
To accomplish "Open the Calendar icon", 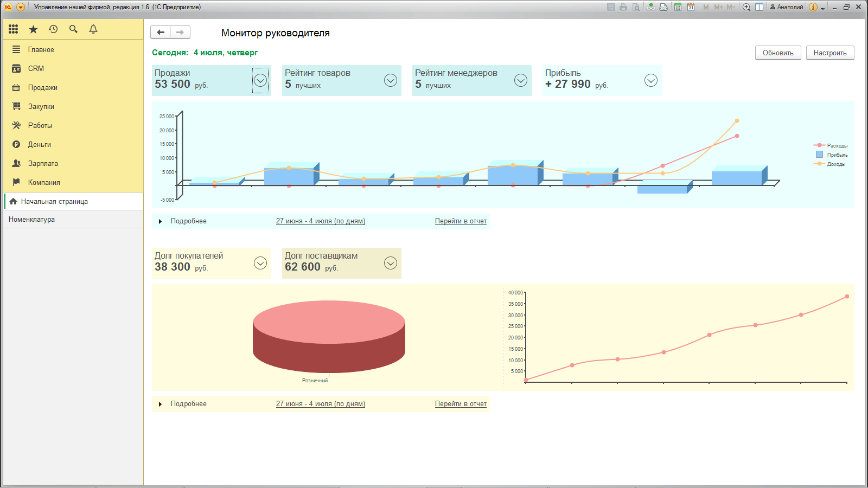I will pyautogui.click(x=691, y=7).
